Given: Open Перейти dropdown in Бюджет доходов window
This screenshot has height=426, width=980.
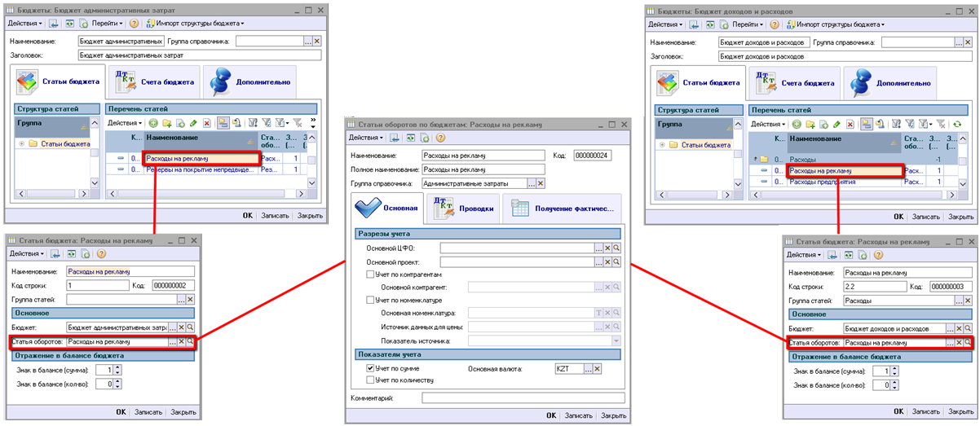Looking at the screenshot, I should coord(748,24).
